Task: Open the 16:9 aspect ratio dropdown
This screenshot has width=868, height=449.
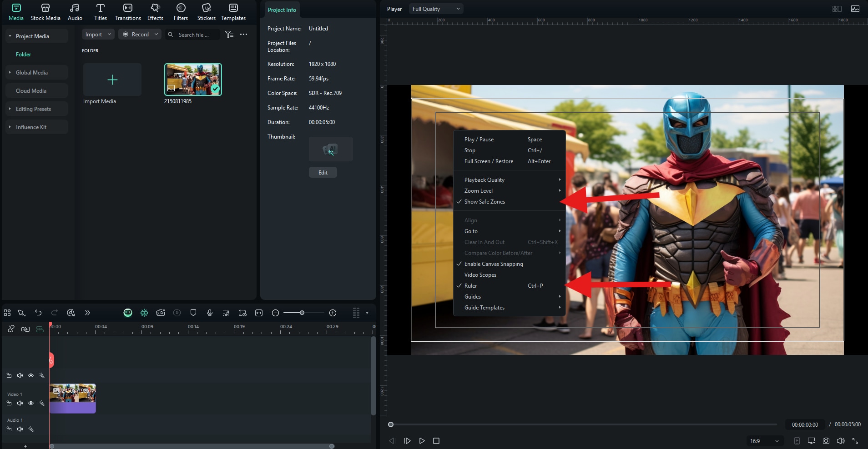Action: click(x=764, y=441)
